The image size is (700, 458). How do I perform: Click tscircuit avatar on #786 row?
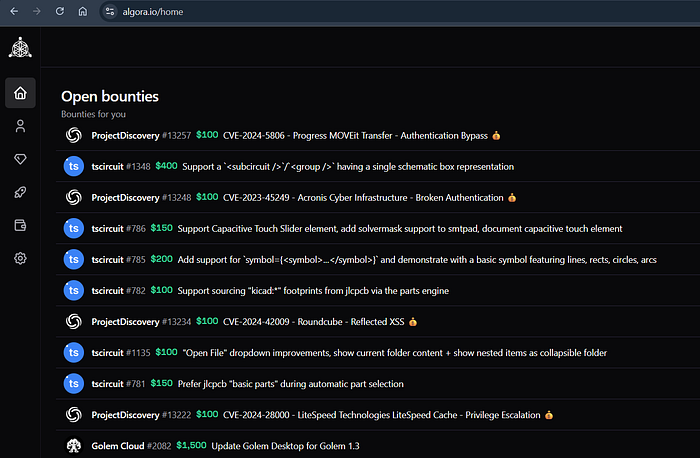click(x=74, y=228)
